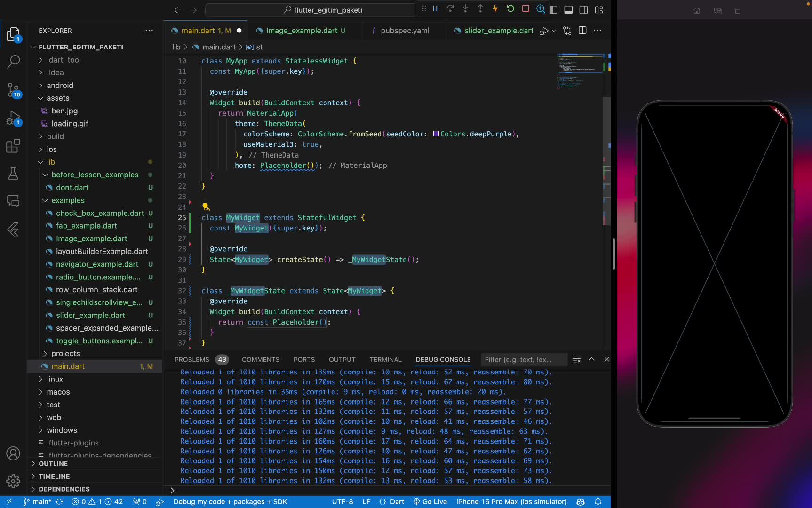
Task: Open ben.jpg in assets
Action: click(x=64, y=111)
